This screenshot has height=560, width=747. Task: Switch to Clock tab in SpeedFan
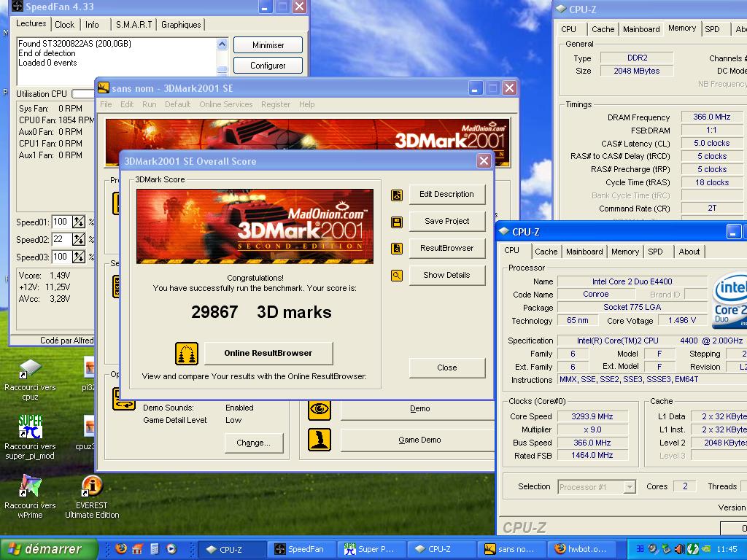coord(64,25)
